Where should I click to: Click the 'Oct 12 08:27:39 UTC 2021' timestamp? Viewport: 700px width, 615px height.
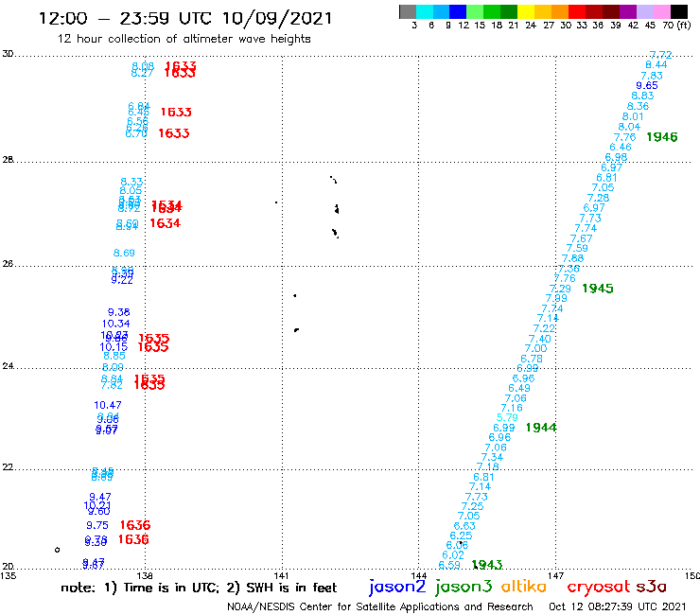pos(617,606)
